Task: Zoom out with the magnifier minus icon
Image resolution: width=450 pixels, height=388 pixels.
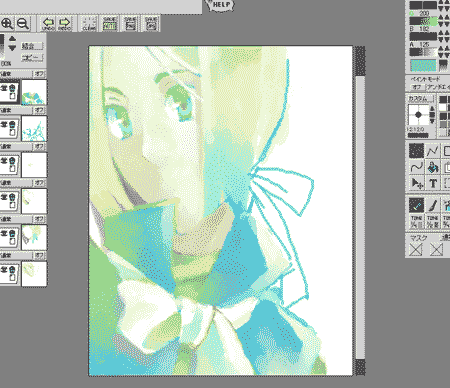Action: pyautogui.click(x=22, y=23)
